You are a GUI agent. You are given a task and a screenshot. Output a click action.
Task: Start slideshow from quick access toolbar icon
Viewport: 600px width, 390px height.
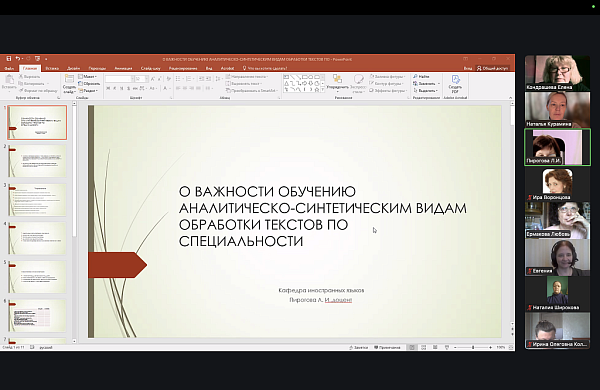[x=37, y=59]
